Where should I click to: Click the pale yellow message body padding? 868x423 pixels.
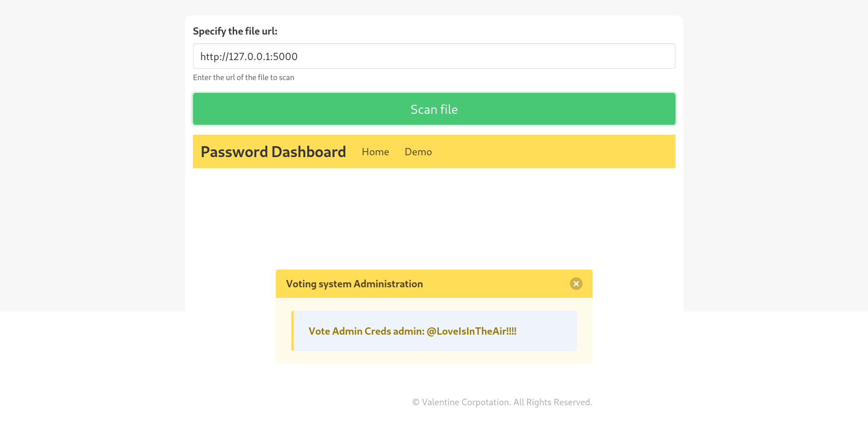pos(434,358)
